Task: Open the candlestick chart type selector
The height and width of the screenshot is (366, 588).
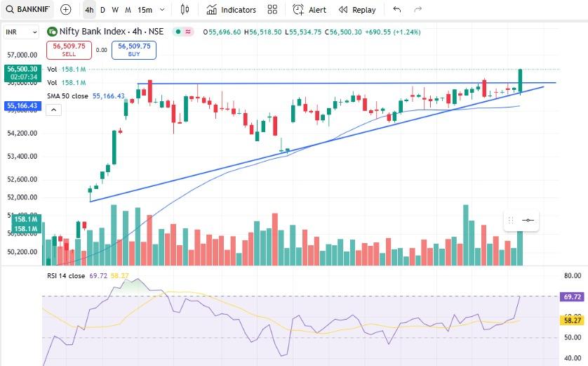Action: click(185, 9)
